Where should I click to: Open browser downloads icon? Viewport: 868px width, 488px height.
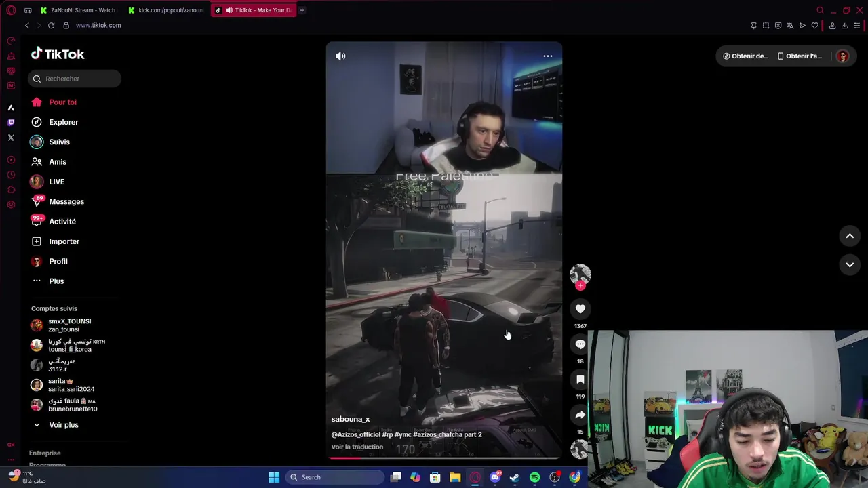pyautogui.click(x=844, y=26)
